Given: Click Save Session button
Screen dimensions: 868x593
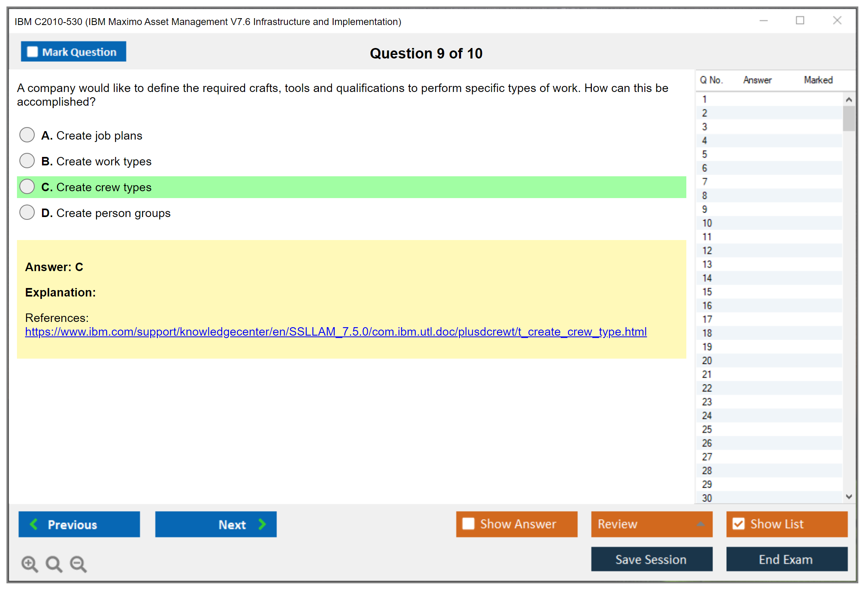Looking at the screenshot, I should pyautogui.click(x=651, y=559).
